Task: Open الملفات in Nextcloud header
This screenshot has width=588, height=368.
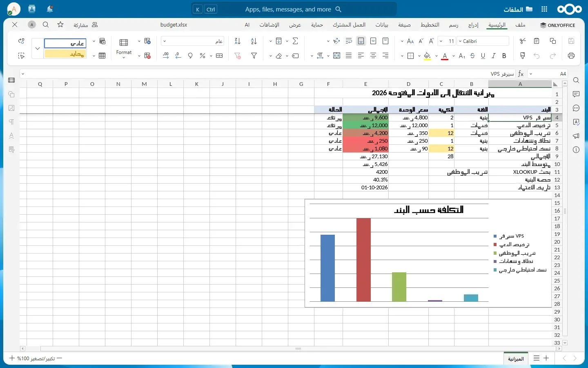Action: 518,9
